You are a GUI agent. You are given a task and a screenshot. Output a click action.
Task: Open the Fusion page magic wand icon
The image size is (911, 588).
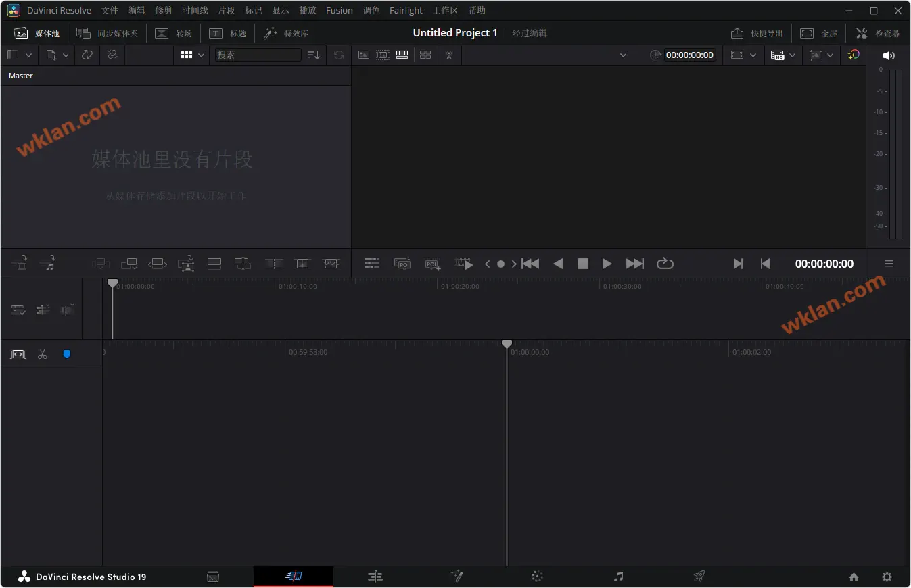[457, 577]
